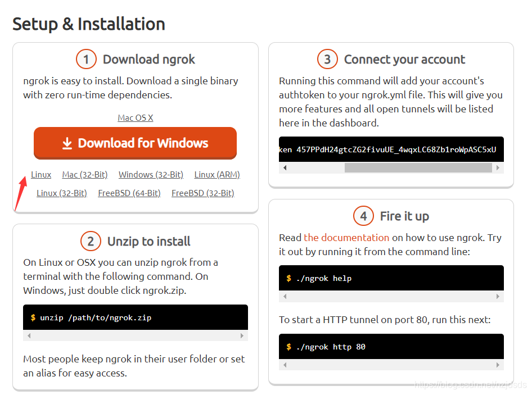This screenshot has height=395, width=532.
Task: Click right scroll arrow under ./ngrok help
Action: click(498, 296)
